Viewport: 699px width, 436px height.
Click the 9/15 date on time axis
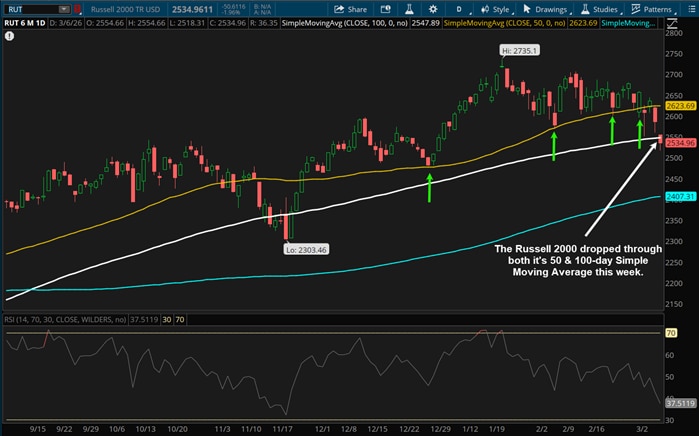tap(37, 429)
